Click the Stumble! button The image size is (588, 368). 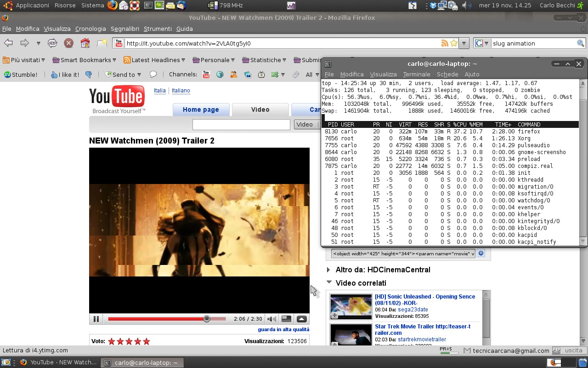[x=21, y=75]
